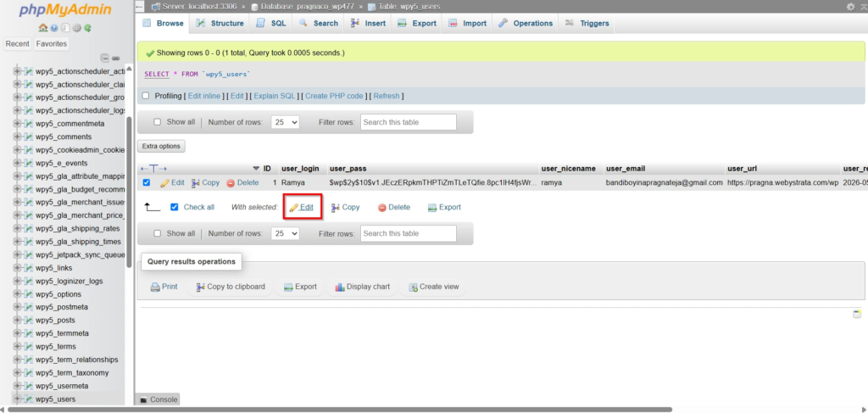
Task: Open page-related settings gear at top right
Action: (850, 7)
